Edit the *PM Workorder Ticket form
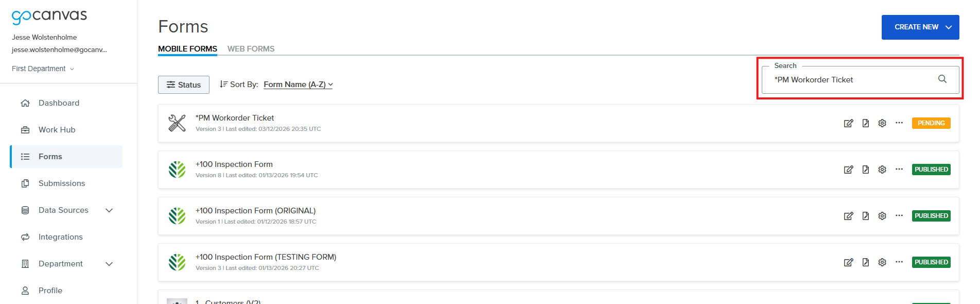The width and height of the screenshot is (980, 304). tap(848, 123)
